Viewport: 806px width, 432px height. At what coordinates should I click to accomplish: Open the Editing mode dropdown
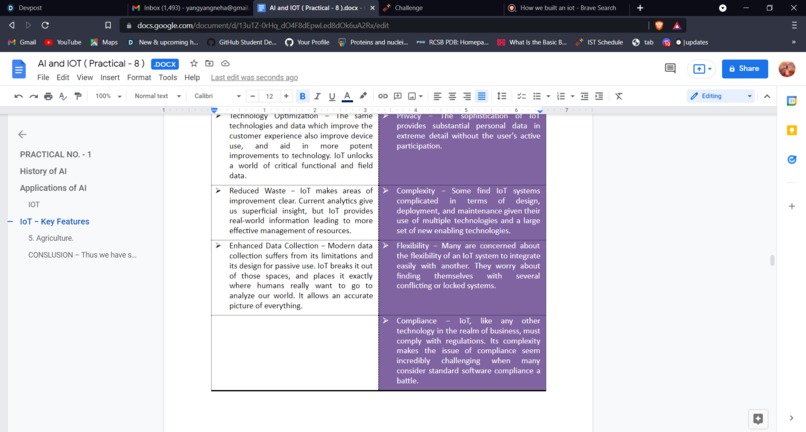click(721, 96)
